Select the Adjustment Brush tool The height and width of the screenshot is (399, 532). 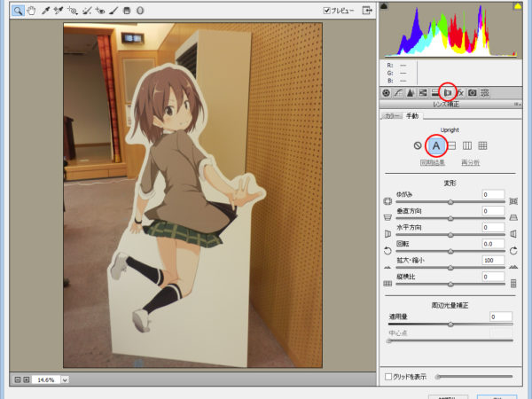[x=113, y=11]
